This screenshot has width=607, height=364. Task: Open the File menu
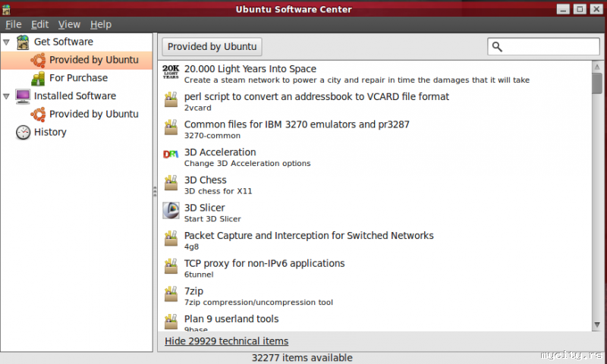14,24
